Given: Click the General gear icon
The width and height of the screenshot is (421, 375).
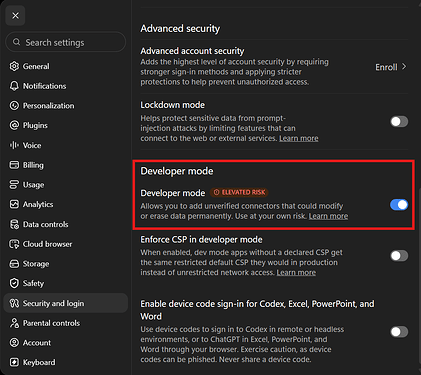Looking at the screenshot, I should (x=14, y=66).
